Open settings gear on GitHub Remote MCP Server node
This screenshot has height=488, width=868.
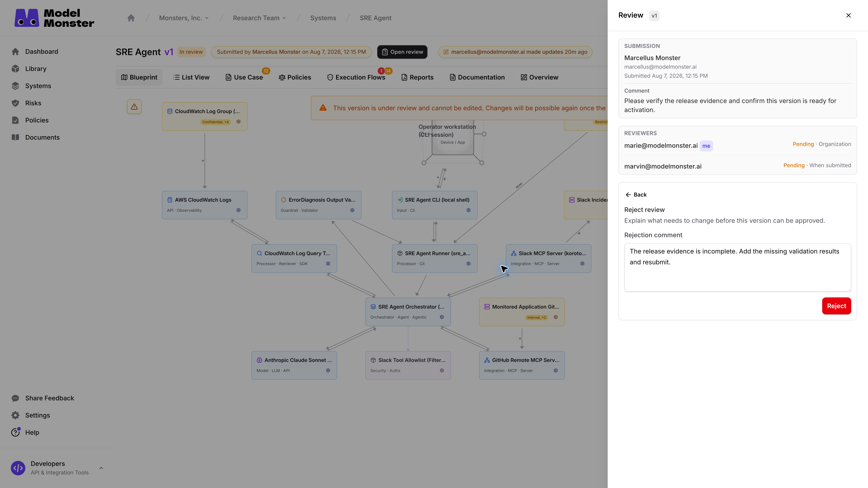(556, 371)
